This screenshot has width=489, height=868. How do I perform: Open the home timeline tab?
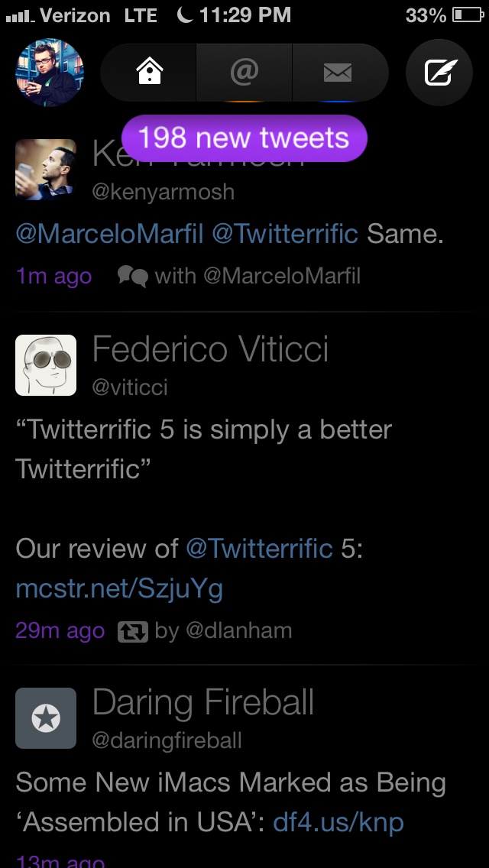149,73
